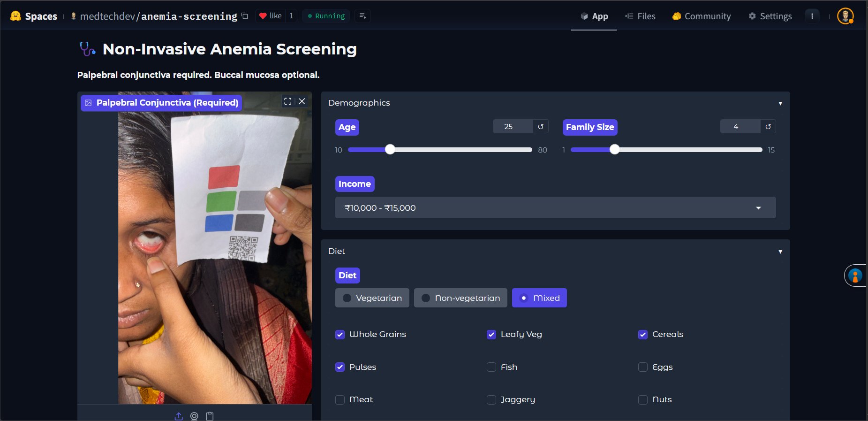Open the logs icon beside Running
The height and width of the screenshot is (421, 868).
point(362,16)
